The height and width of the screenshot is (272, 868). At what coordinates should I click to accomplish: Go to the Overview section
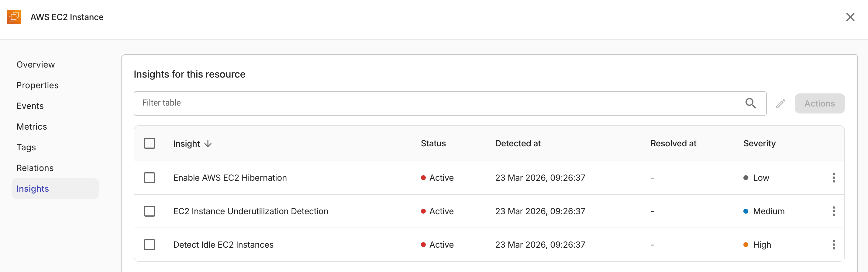pyautogui.click(x=35, y=65)
